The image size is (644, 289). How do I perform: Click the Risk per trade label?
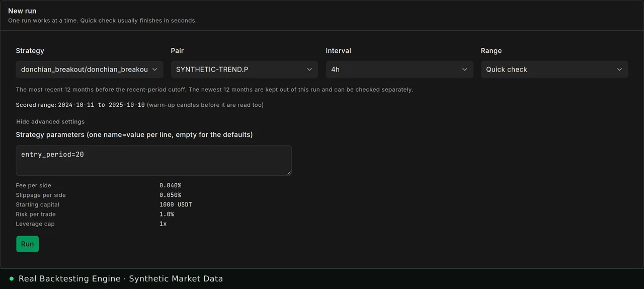pos(36,214)
